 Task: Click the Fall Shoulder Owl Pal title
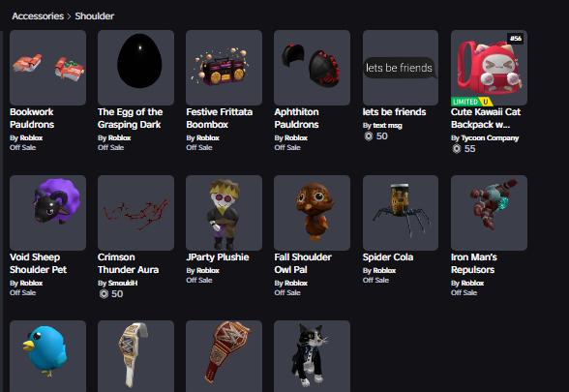(303, 263)
